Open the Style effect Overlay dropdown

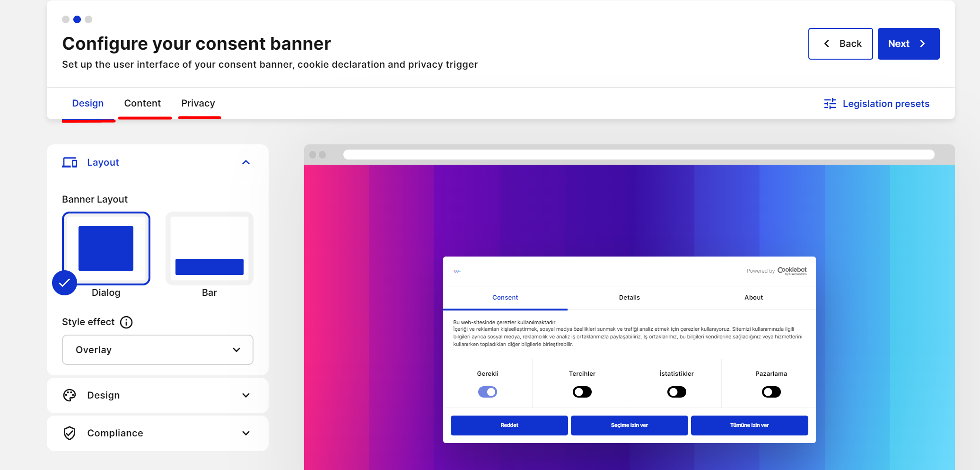click(157, 350)
